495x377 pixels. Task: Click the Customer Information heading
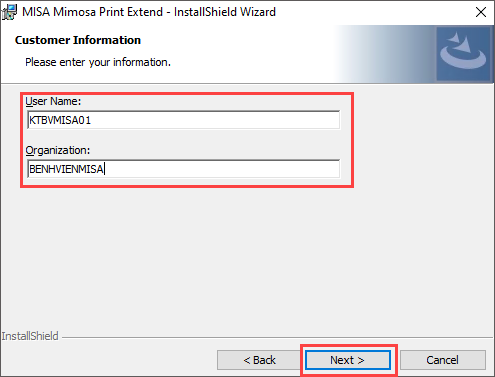click(78, 40)
